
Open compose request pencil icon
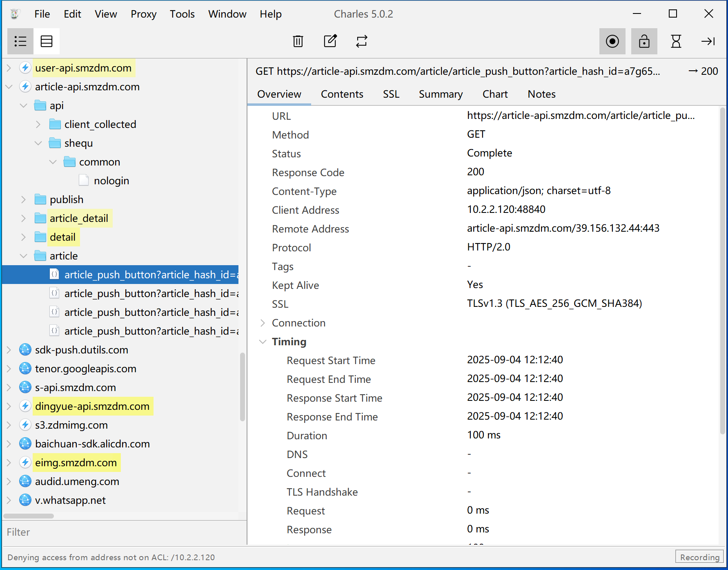point(330,41)
